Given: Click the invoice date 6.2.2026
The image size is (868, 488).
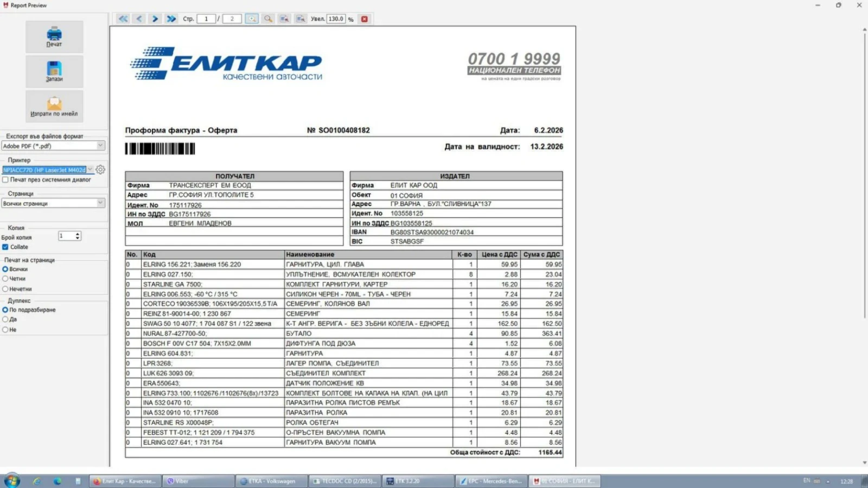Looking at the screenshot, I should click(548, 131).
